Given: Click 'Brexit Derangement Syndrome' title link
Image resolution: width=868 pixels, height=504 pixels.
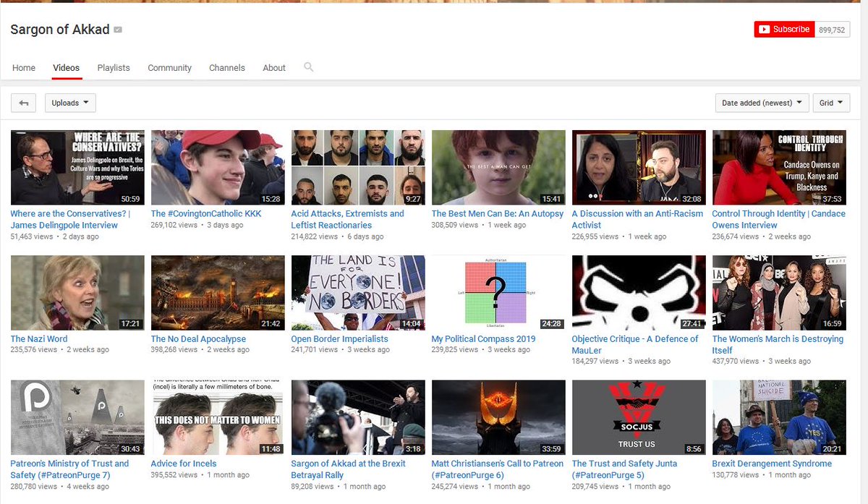Looking at the screenshot, I should (x=772, y=464).
